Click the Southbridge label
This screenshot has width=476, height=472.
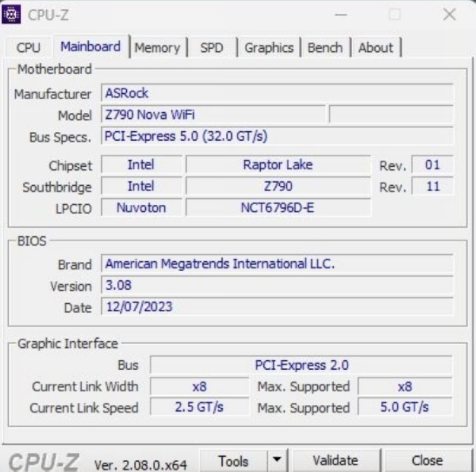(57, 187)
